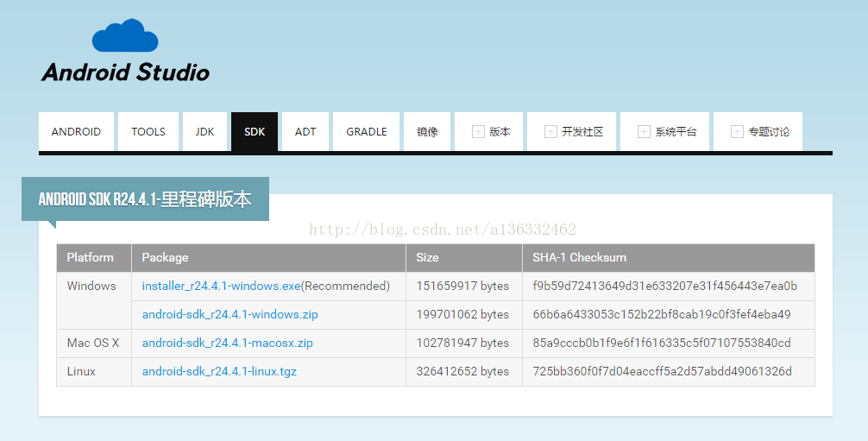Download installer_r24.4.1-windows.exe

coord(222,286)
